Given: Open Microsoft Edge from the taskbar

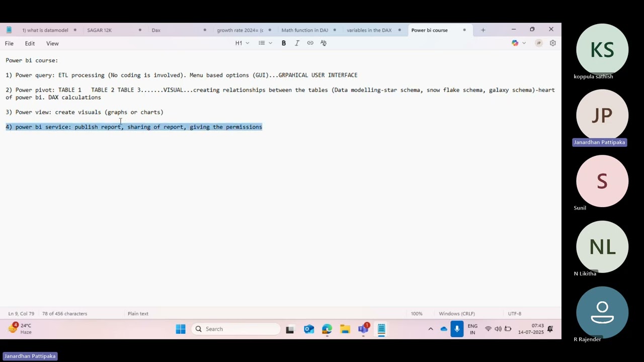Looking at the screenshot, I should pos(327,329).
